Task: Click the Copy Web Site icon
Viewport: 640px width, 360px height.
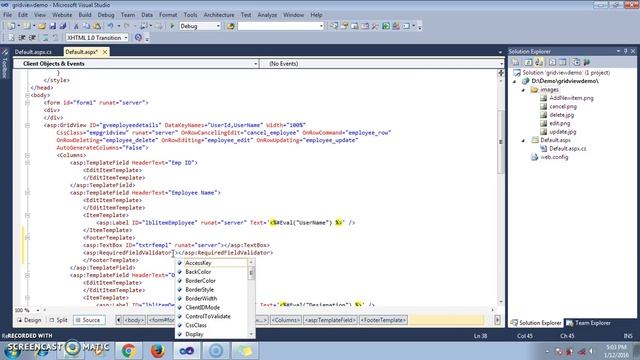Action: pyautogui.click(x=576, y=62)
